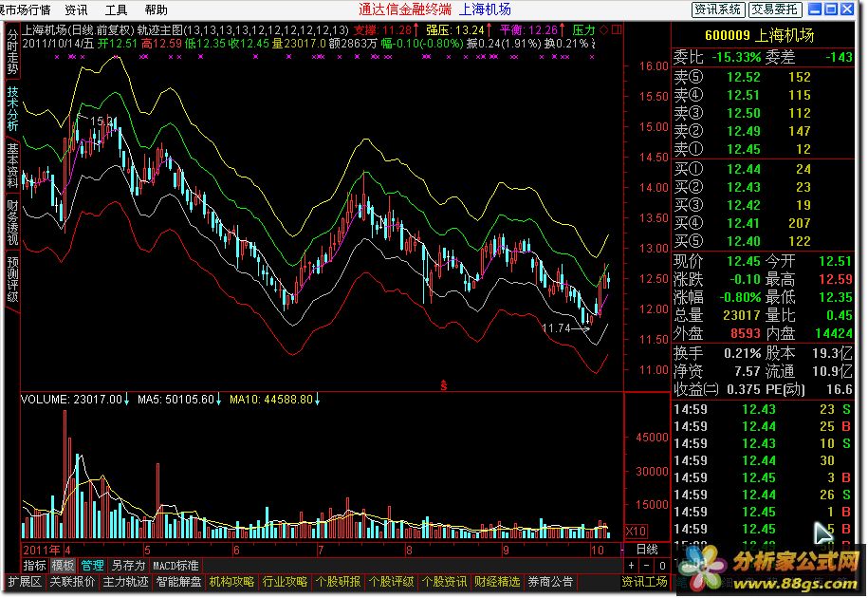Screen dimensions: 868x598
Task: Select the 模板 tab below the chart
Action: tap(63, 566)
